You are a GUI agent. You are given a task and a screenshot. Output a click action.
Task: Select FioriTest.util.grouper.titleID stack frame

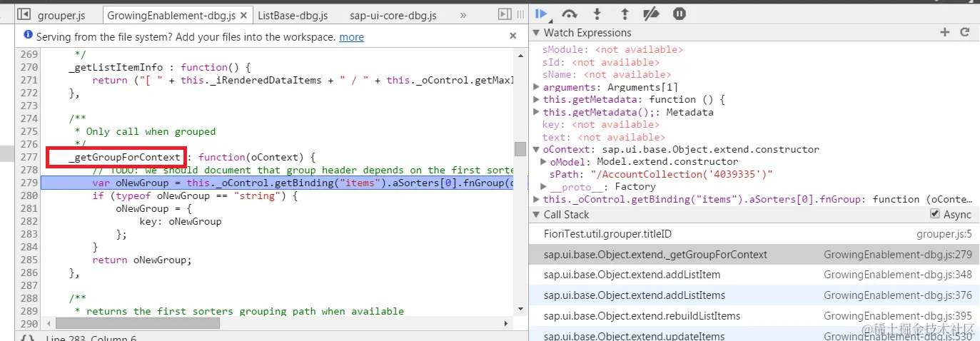(754, 234)
